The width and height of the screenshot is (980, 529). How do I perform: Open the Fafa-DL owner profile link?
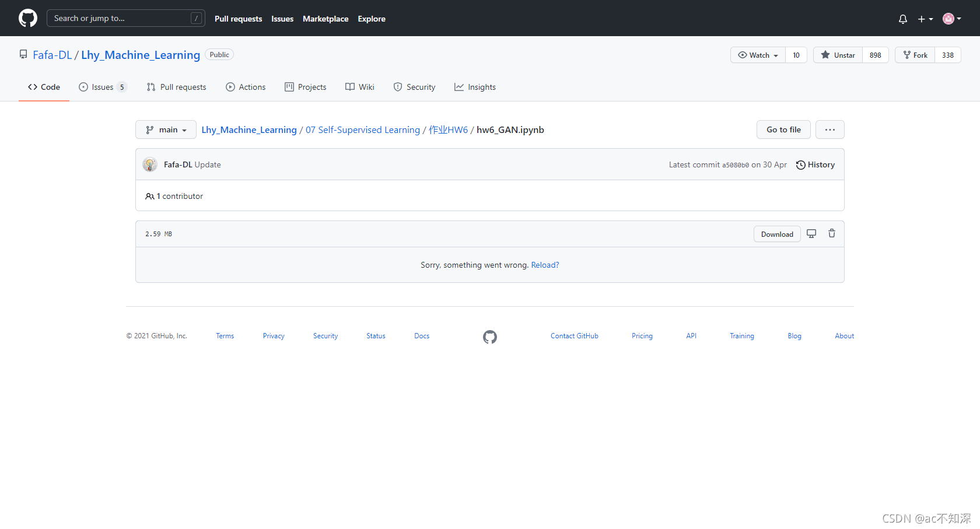coord(52,55)
